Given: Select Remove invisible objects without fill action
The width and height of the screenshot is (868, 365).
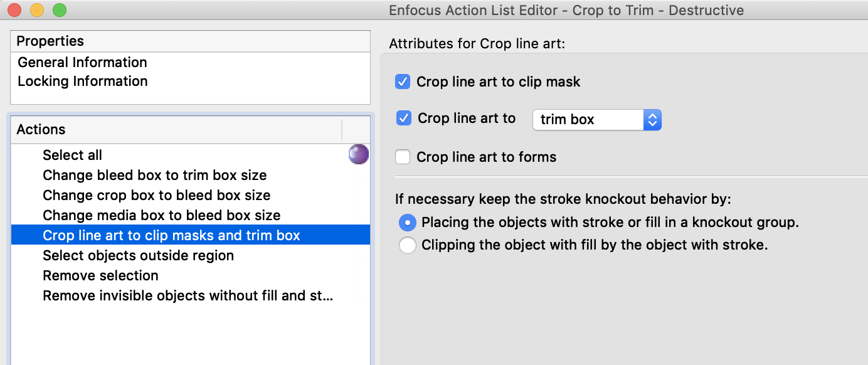Looking at the screenshot, I should pos(188,295).
